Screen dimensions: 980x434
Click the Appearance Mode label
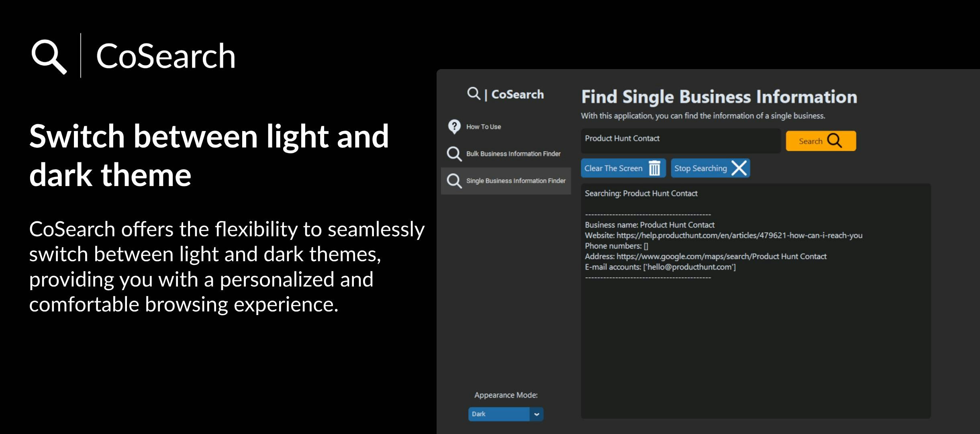pyautogui.click(x=506, y=395)
